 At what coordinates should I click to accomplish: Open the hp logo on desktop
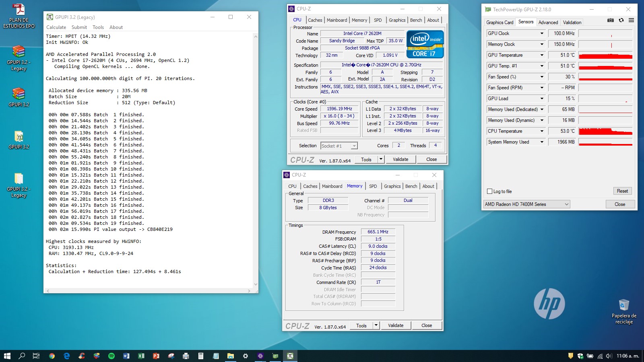[549, 304]
